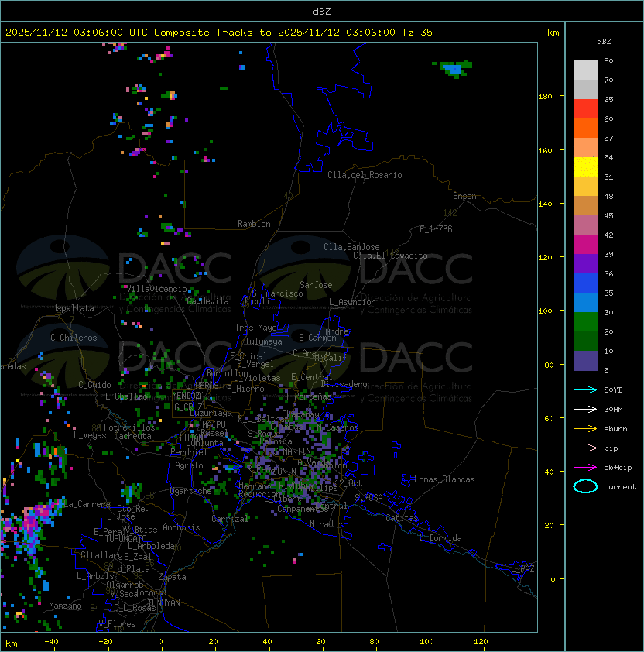This screenshot has width=644, height=652.
Task: Click the '180' tick on the vertical km axis
Action: [545, 97]
